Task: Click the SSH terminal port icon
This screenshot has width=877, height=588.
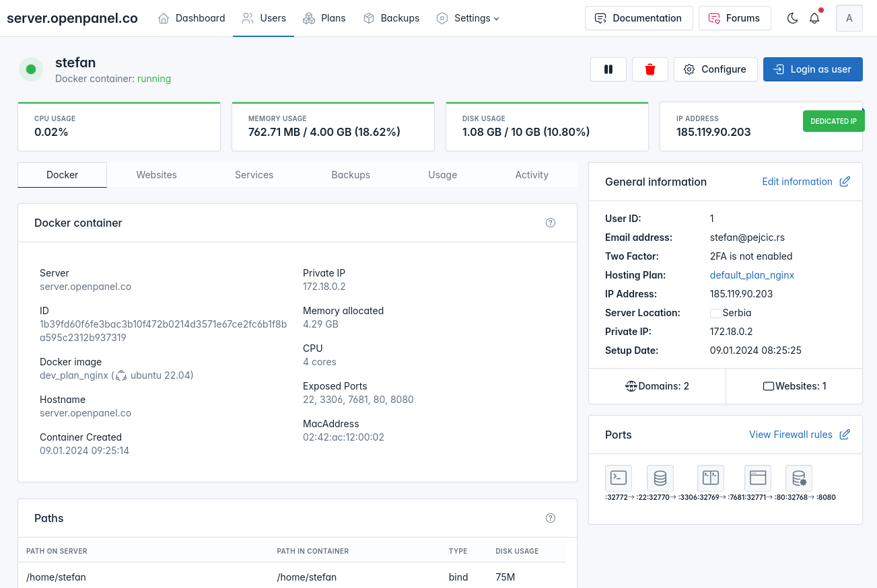Action: coord(619,478)
